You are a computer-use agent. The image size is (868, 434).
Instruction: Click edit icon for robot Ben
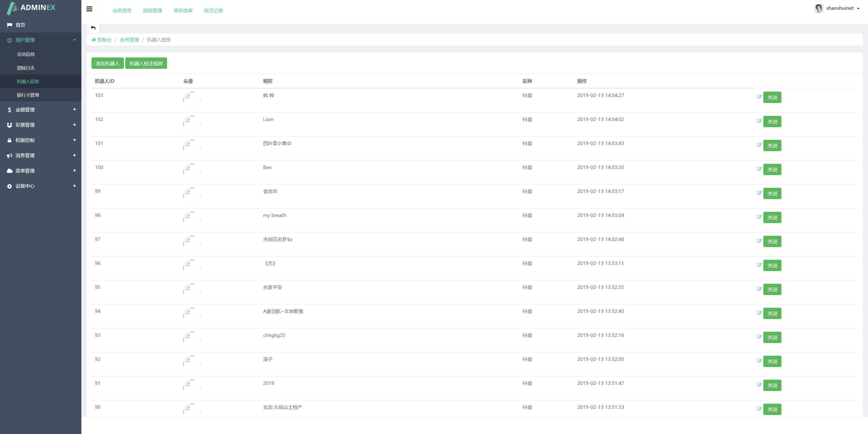759,169
